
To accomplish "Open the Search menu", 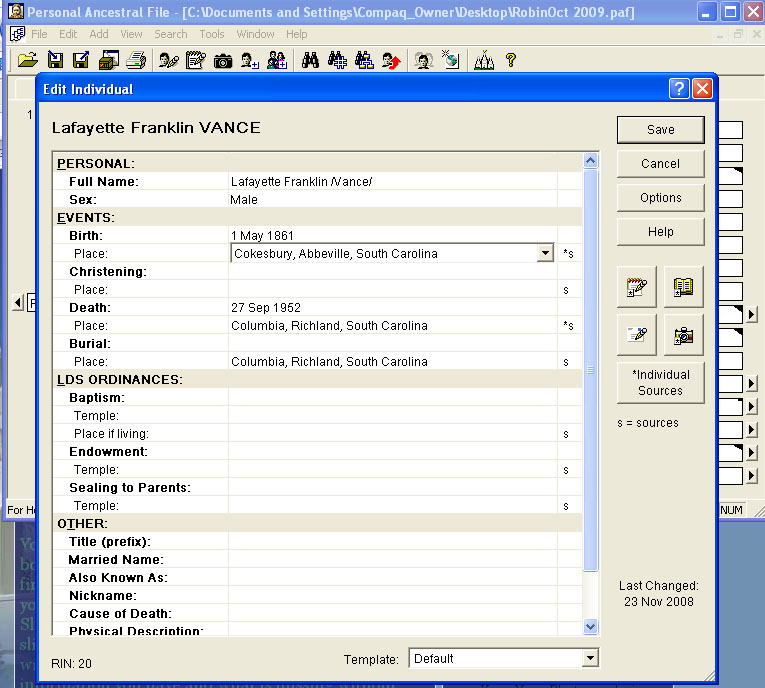I will coord(171,34).
